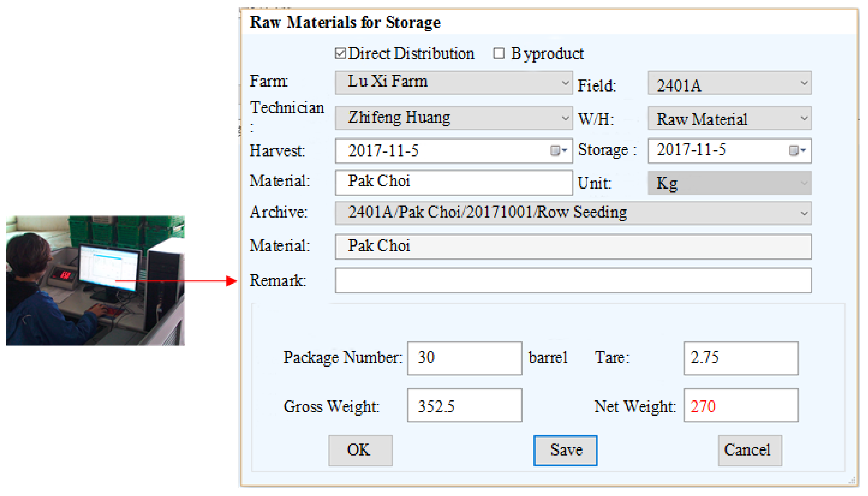Open the W/H Raw Material dropdown

pos(804,118)
